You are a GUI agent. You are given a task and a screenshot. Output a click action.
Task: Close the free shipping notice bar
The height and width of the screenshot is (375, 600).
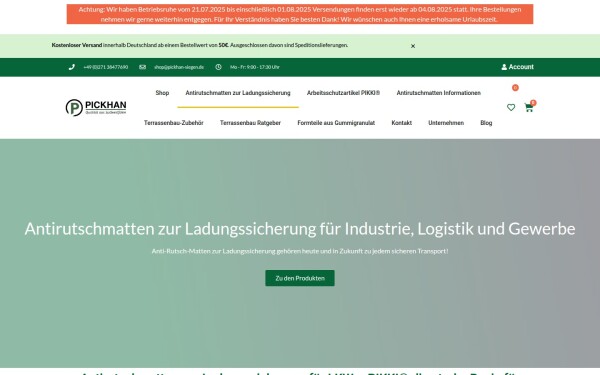(413, 46)
